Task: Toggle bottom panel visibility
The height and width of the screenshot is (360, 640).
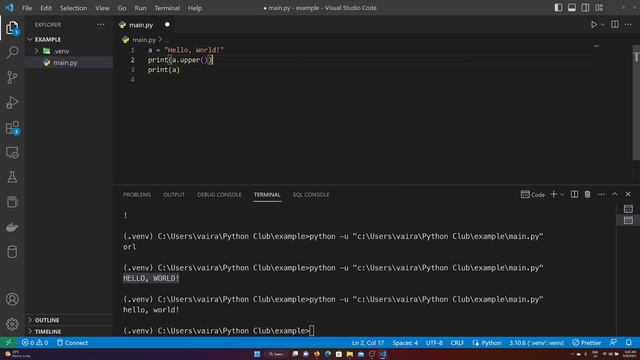Action: click(x=572, y=8)
